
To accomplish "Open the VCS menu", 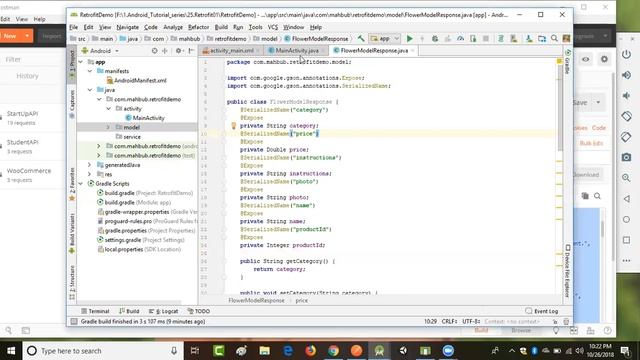I will tap(273, 27).
